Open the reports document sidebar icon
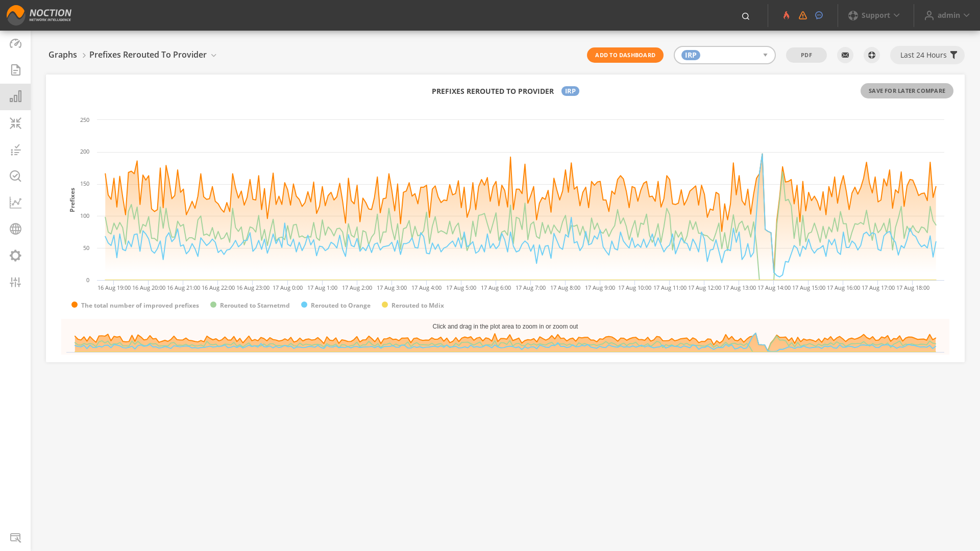The height and width of the screenshot is (551, 980). (15, 70)
